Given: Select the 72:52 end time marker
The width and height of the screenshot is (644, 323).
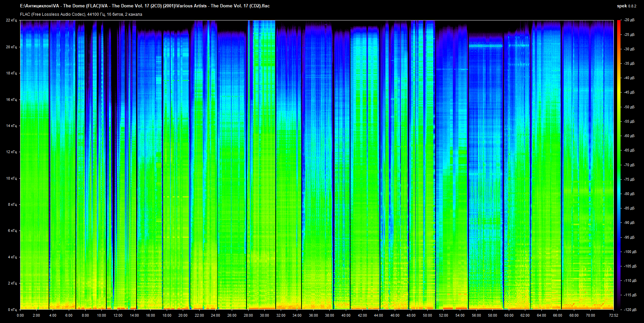Looking at the screenshot, I should pos(613,315).
